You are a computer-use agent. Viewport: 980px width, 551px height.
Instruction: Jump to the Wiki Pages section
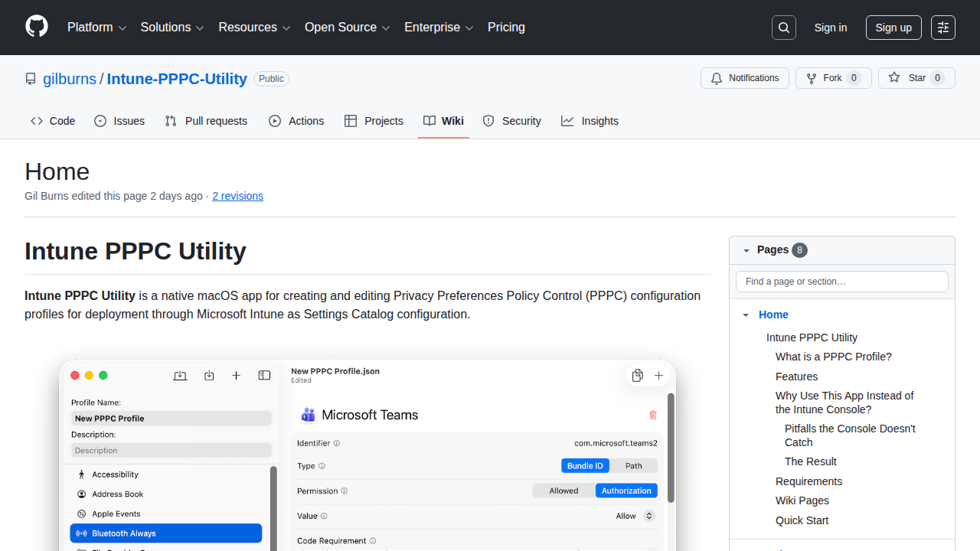(802, 500)
